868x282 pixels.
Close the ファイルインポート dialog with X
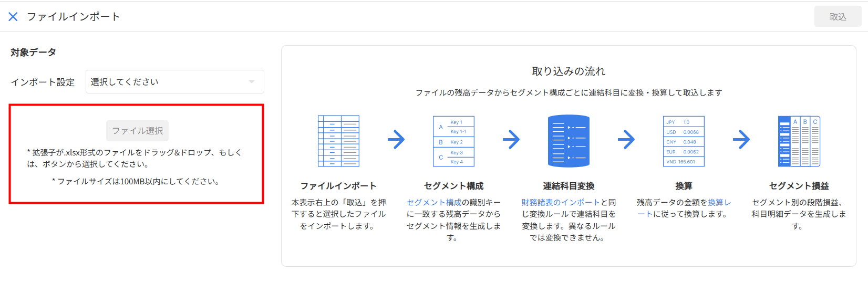pos(13,17)
